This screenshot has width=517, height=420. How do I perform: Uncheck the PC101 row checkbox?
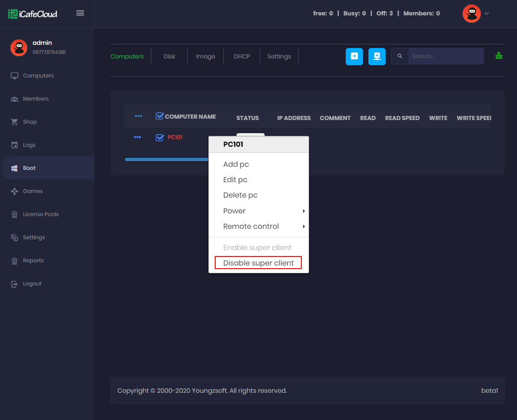(x=159, y=138)
